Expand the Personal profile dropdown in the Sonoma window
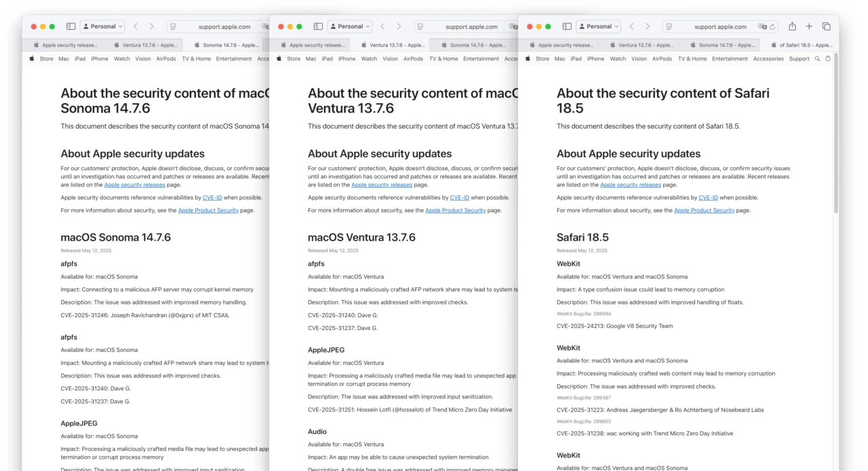This screenshot has height=471, width=868. point(102,26)
